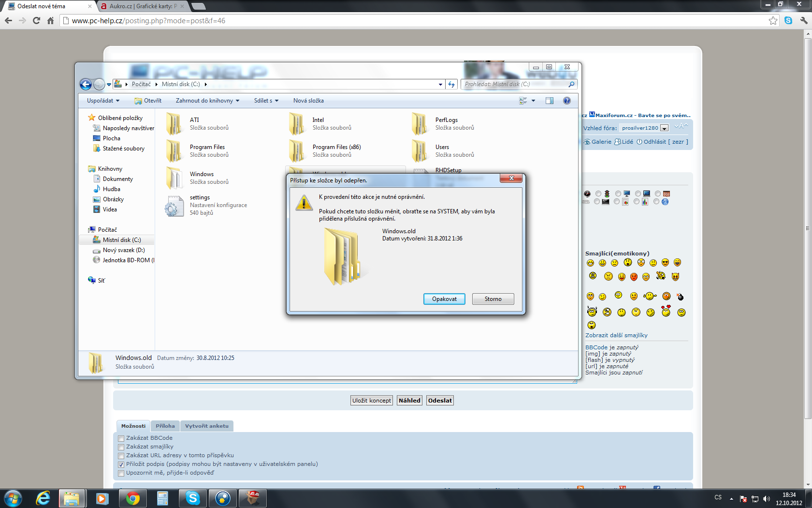Image resolution: width=812 pixels, height=508 pixels.
Task: Select the PerfLogs folder icon
Action: pos(420,124)
